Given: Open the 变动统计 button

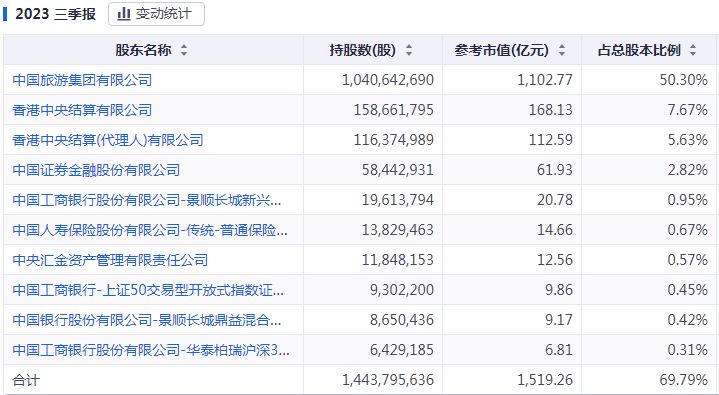Looking at the screenshot, I should click(x=156, y=14).
